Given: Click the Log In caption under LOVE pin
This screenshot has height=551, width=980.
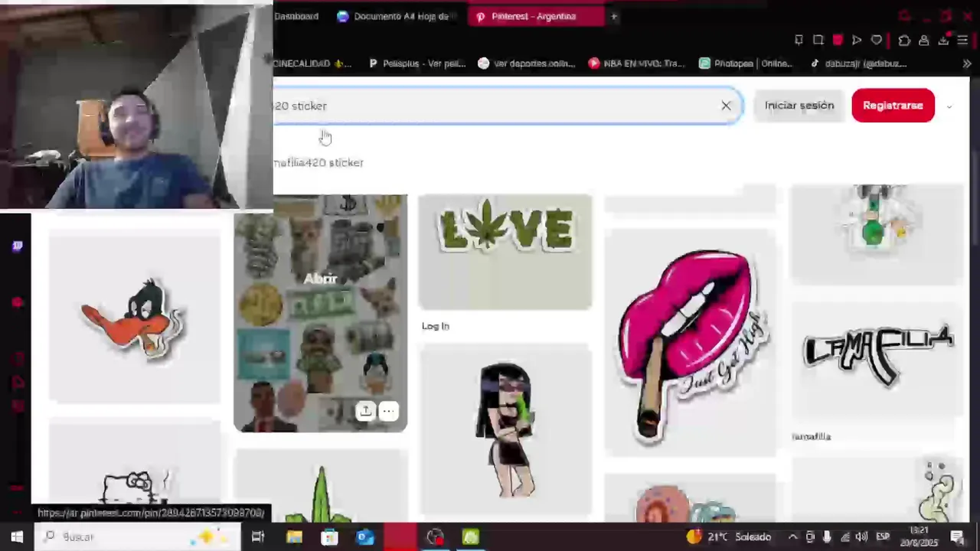Looking at the screenshot, I should pos(436,326).
